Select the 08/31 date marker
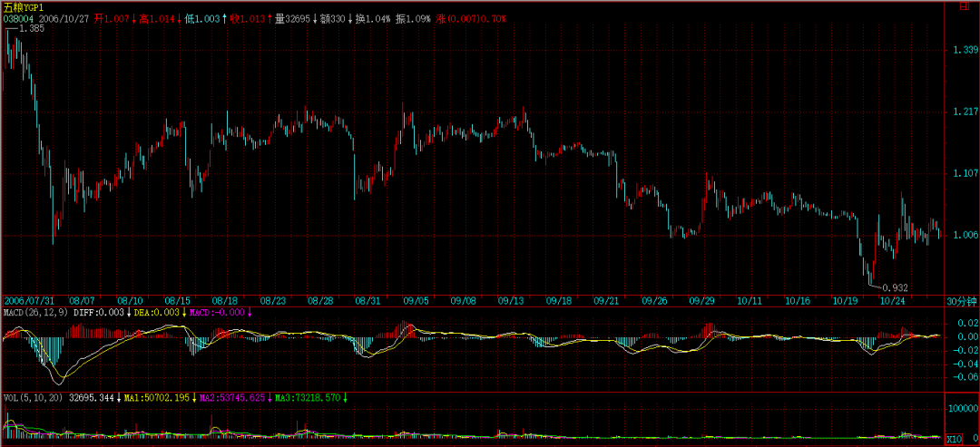 (x=368, y=300)
